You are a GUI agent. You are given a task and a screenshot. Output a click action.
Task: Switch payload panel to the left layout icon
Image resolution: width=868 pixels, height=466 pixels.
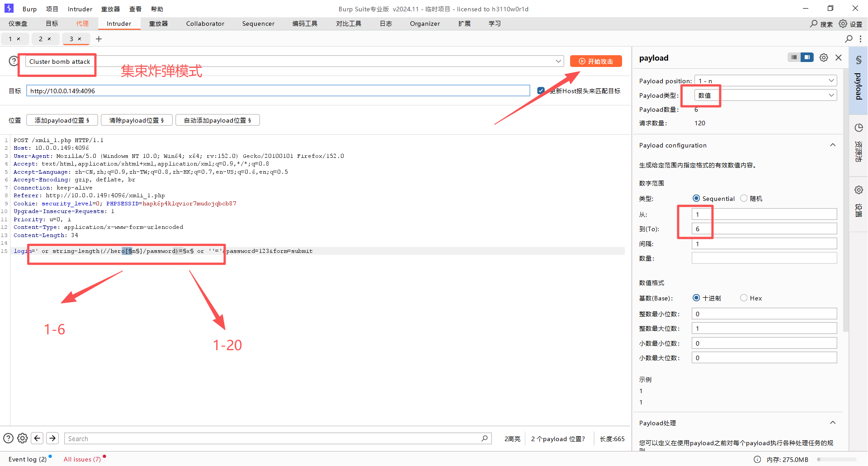(x=794, y=57)
